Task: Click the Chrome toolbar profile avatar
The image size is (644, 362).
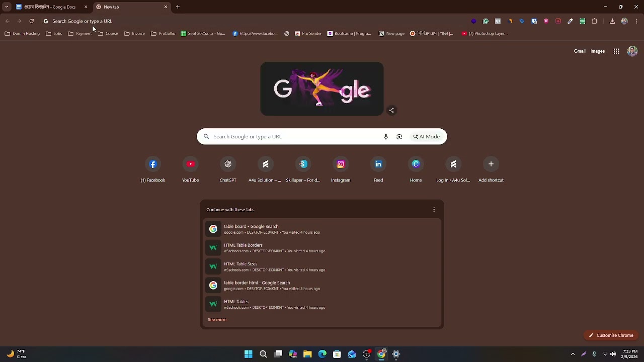Action: (624, 21)
